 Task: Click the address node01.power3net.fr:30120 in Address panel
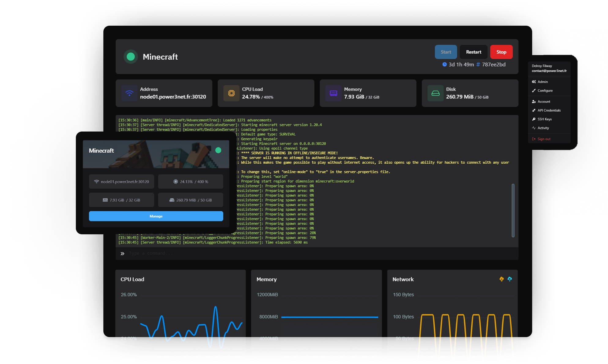(173, 97)
